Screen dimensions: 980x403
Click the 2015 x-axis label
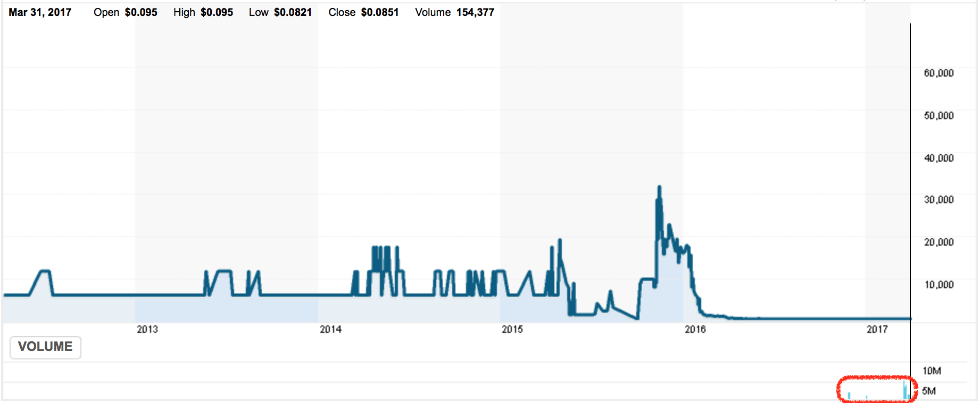pos(512,329)
